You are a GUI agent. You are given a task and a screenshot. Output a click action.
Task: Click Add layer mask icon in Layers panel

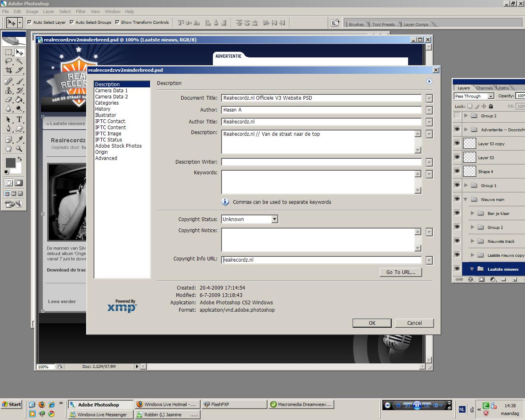(482, 279)
